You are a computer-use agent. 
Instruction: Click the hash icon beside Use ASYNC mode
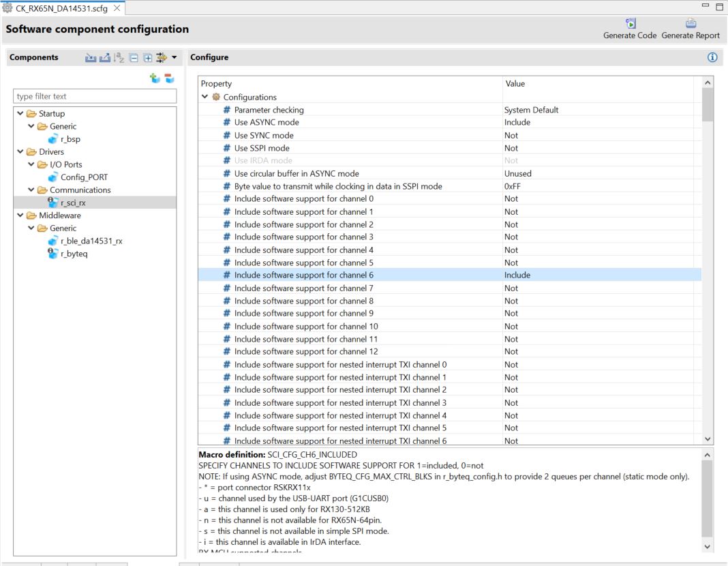pos(226,122)
